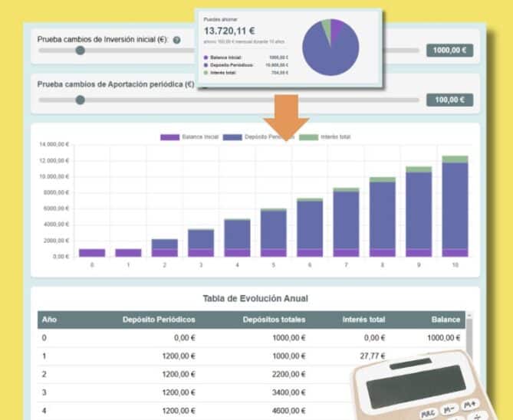Click the Interés total column header
This screenshot has height=420, width=513.
pyautogui.click(x=363, y=320)
